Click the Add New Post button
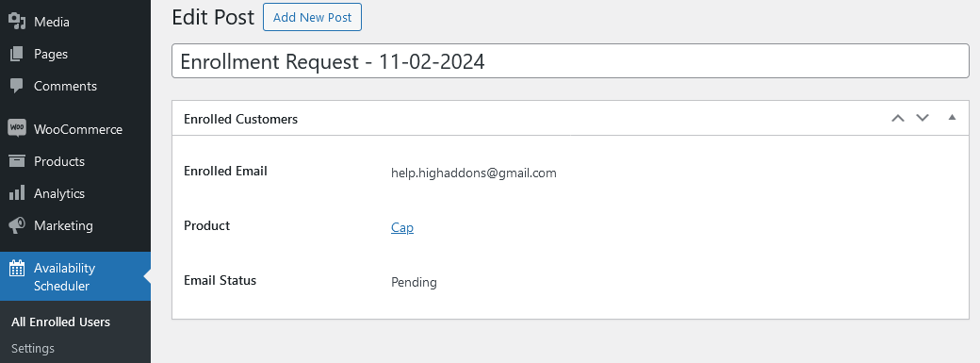The width and height of the screenshot is (980, 363). [x=313, y=18]
